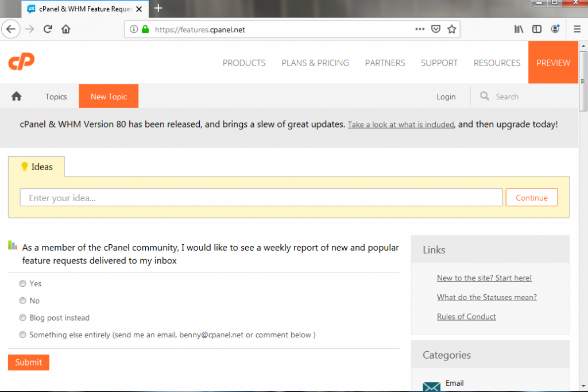Click the page scrollbar up arrow
This screenshot has height=392, width=588.
click(583, 46)
